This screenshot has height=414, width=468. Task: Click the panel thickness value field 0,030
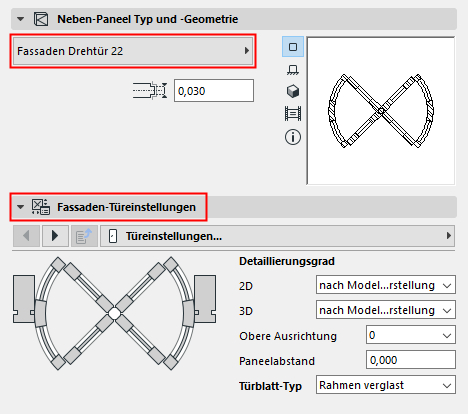pos(214,91)
